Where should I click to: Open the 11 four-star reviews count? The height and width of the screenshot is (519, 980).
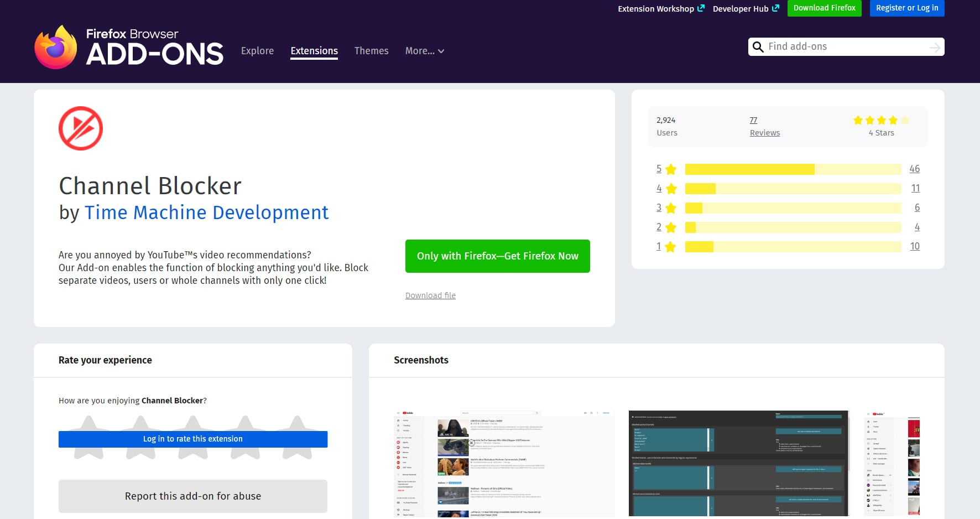915,188
